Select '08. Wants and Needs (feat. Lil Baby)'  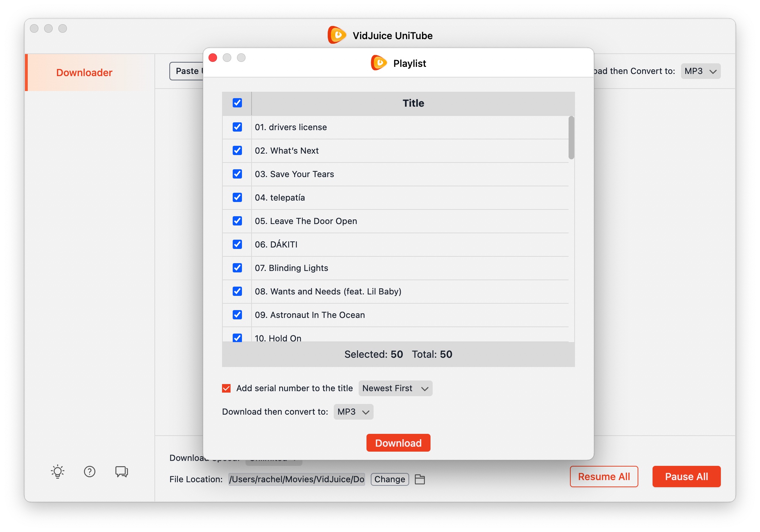[x=328, y=292]
